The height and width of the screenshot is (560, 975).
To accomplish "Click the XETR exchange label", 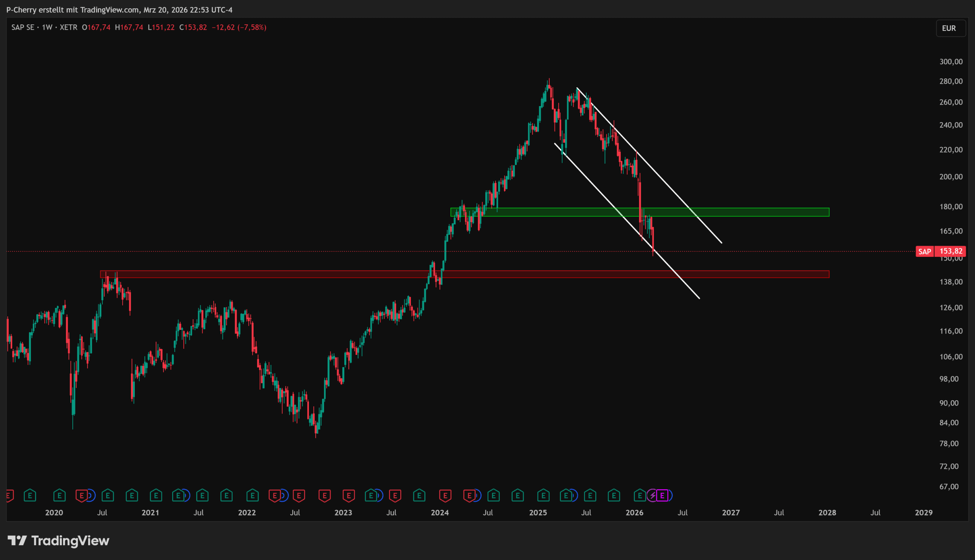I will pyautogui.click(x=69, y=27).
